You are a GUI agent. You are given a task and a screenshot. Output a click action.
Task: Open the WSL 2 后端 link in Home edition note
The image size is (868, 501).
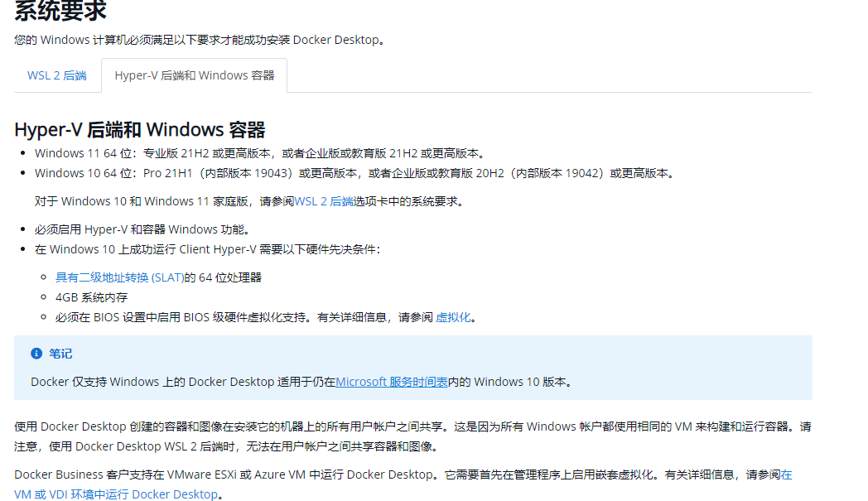pyautogui.click(x=324, y=201)
